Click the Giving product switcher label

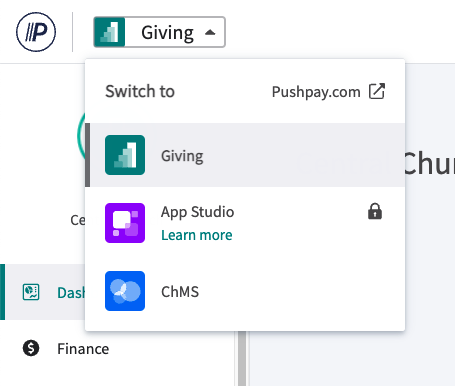tap(167, 33)
